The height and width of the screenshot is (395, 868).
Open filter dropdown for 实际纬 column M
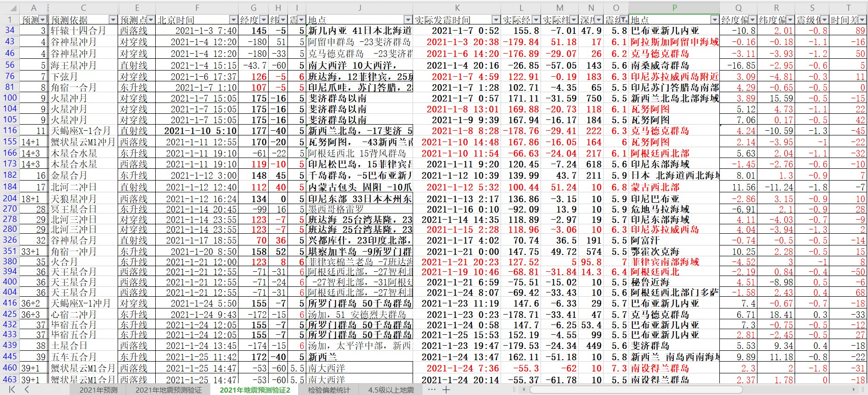pyautogui.click(x=574, y=20)
